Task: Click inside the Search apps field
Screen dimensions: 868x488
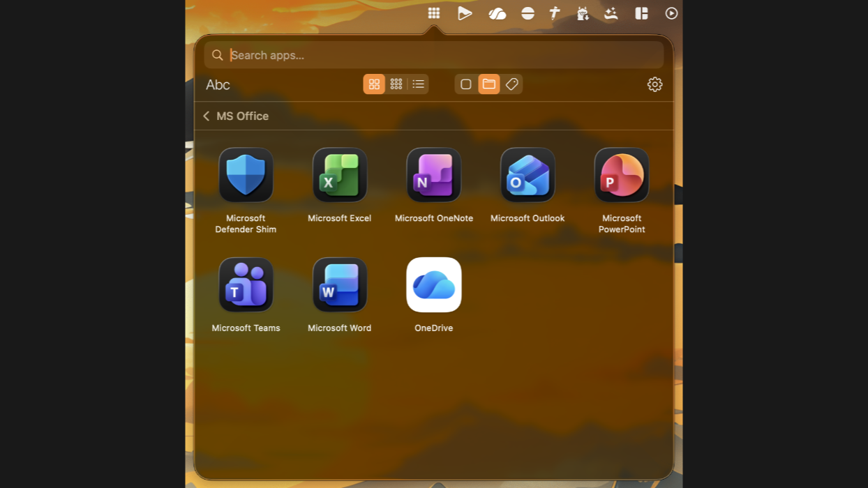Action: (433, 54)
